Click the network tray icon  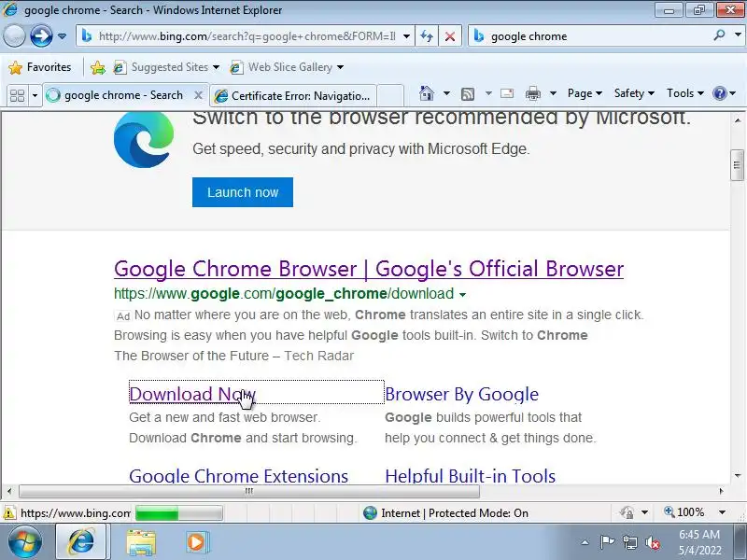point(629,542)
